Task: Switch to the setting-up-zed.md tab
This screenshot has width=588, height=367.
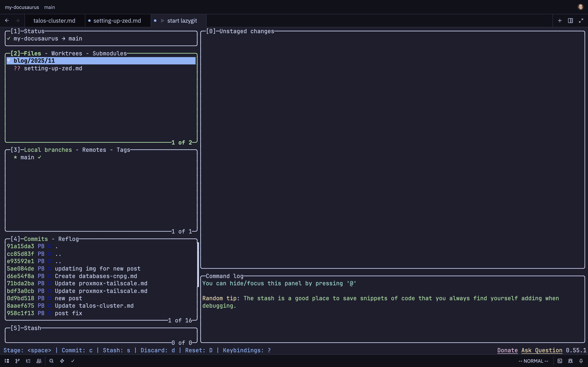Action: point(117,21)
